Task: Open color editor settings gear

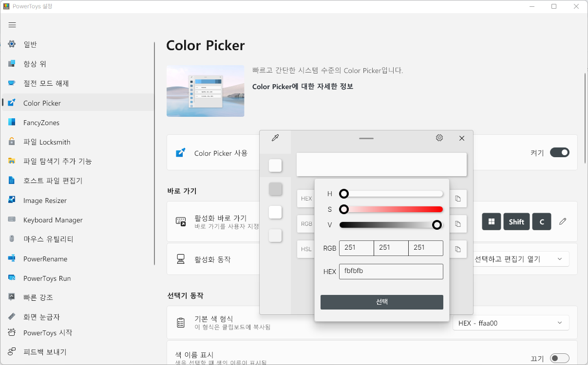Action: coord(439,138)
